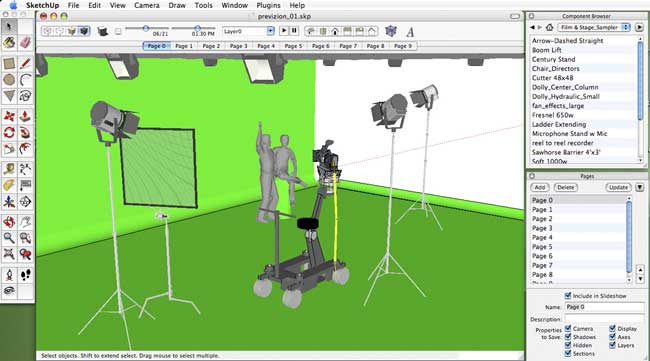Uncheck the Shadows property checkbox

pyautogui.click(x=568, y=337)
